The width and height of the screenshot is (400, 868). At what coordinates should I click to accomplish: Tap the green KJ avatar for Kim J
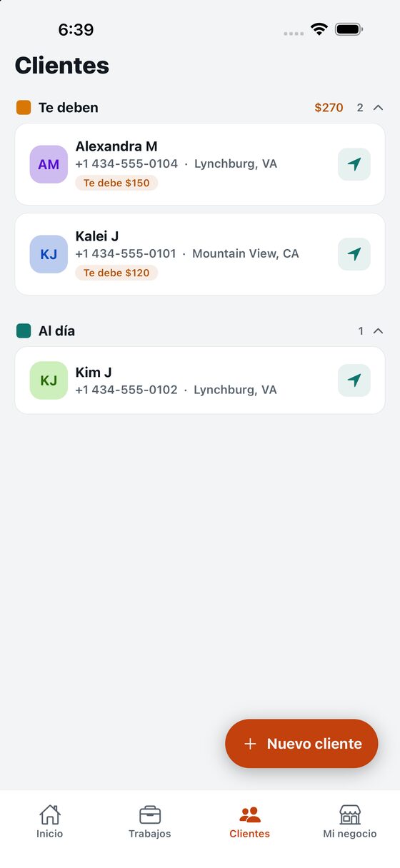coord(49,380)
